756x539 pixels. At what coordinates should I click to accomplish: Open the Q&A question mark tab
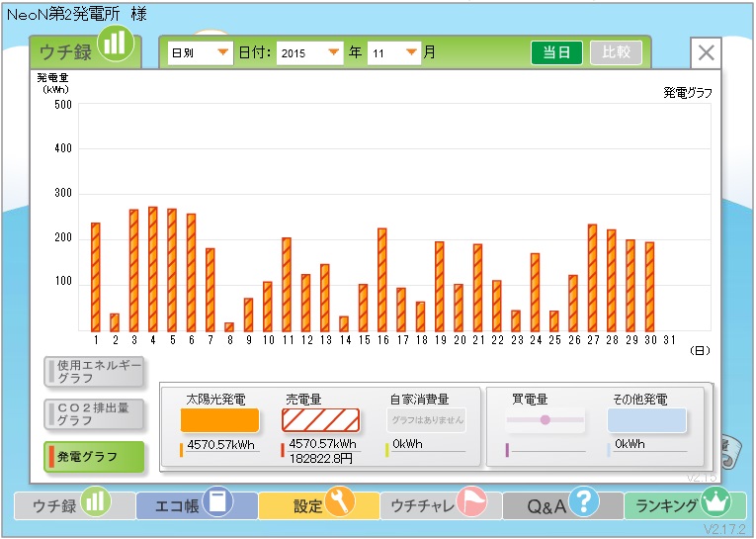(562, 505)
